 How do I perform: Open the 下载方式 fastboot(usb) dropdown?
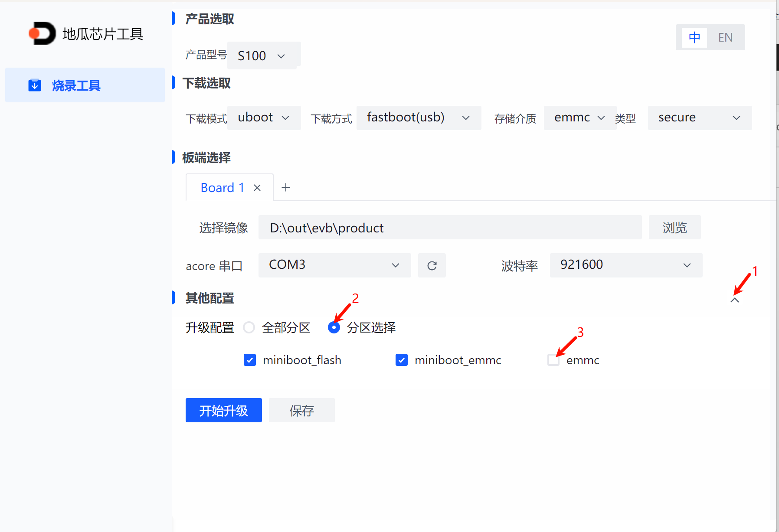point(419,118)
